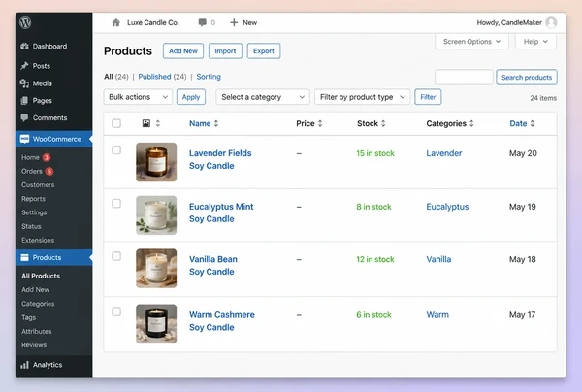Screen dimensions: 582x392
Task: Click the product search input field
Action: 464,78
